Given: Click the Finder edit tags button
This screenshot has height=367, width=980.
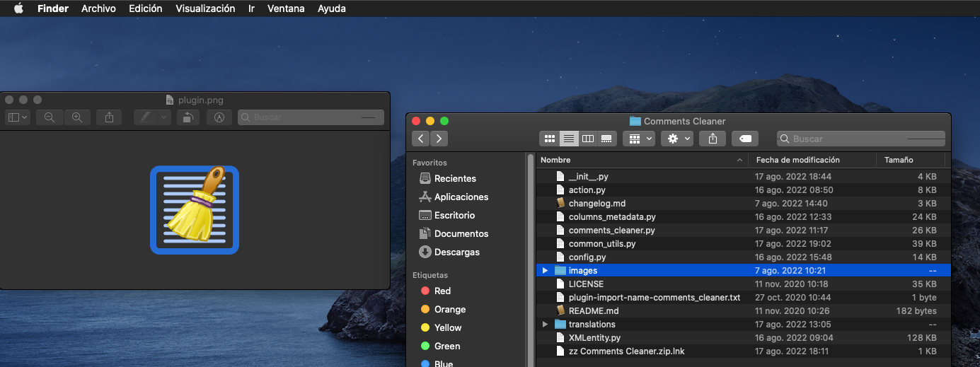Looking at the screenshot, I should [745, 139].
